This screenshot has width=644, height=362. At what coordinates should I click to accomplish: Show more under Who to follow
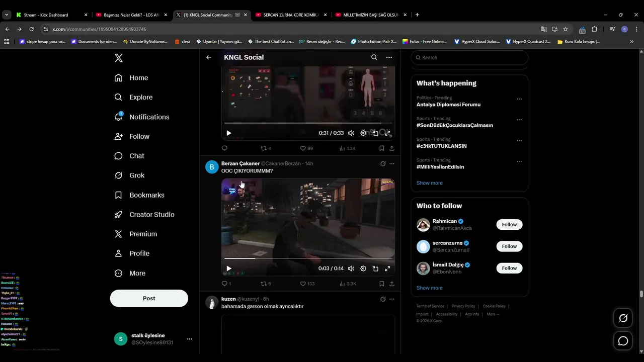430,288
